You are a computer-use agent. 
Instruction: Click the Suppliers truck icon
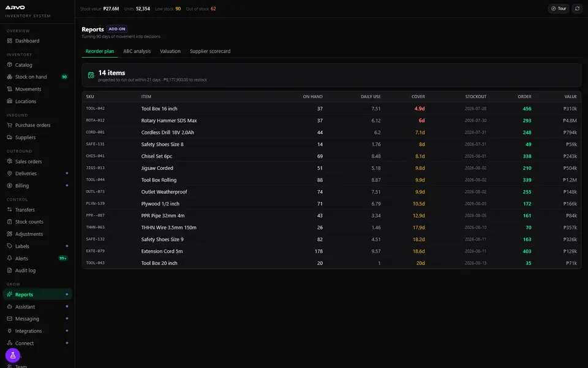coord(9,137)
